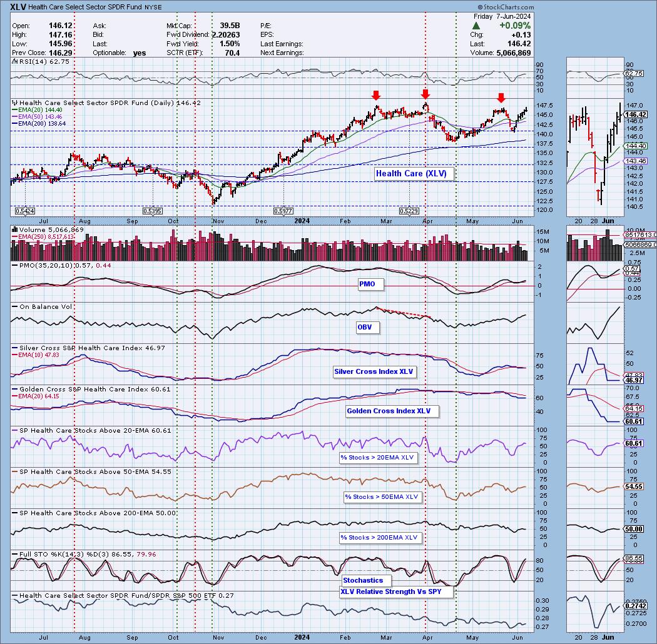Click the Silver Cross Index XLV label box
657x644 pixels.
pos(374,371)
